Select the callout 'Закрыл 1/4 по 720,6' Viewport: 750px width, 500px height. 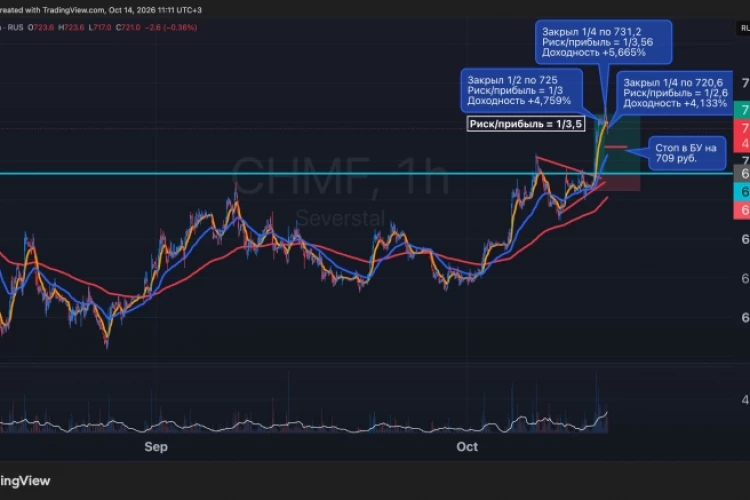coord(675,93)
